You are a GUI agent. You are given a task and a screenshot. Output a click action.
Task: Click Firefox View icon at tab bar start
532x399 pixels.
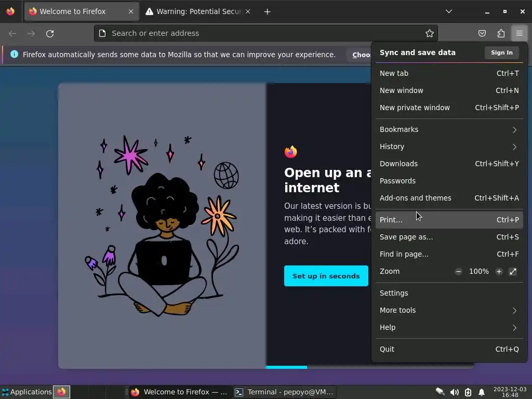point(10,11)
